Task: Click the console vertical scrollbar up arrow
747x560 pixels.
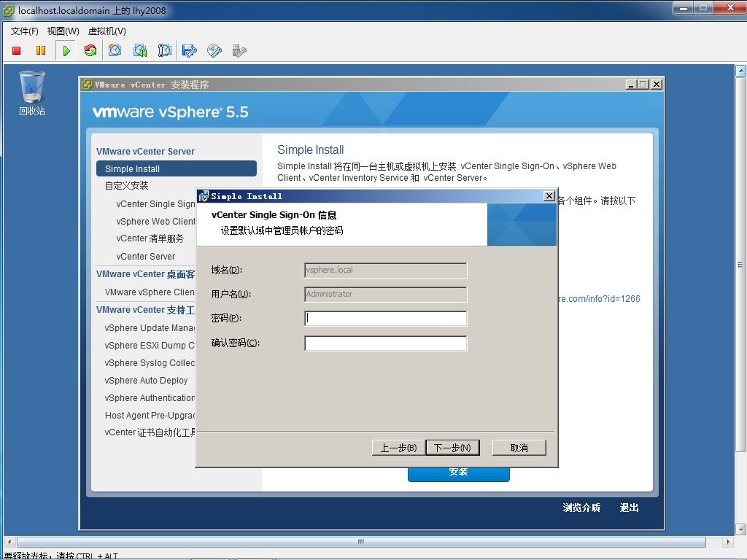Action: [x=740, y=71]
